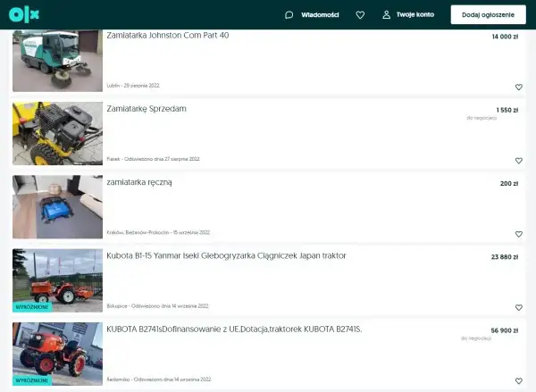Click the 23 880 zł price
Screen dimensions: 536x392
[x=505, y=257]
